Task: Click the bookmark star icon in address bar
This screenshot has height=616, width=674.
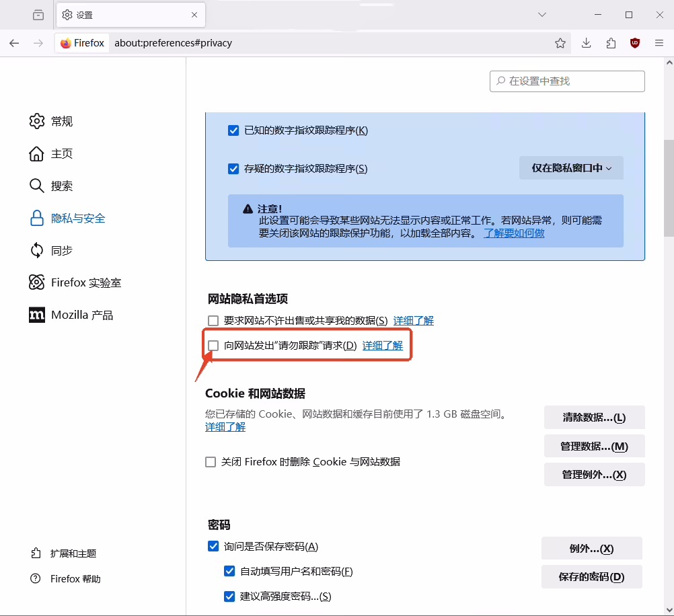Action: coord(560,43)
